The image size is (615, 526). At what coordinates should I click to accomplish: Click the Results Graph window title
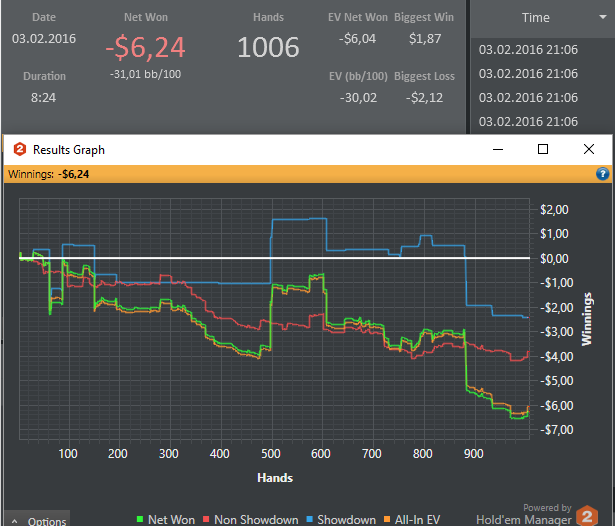pyautogui.click(x=69, y=150)
